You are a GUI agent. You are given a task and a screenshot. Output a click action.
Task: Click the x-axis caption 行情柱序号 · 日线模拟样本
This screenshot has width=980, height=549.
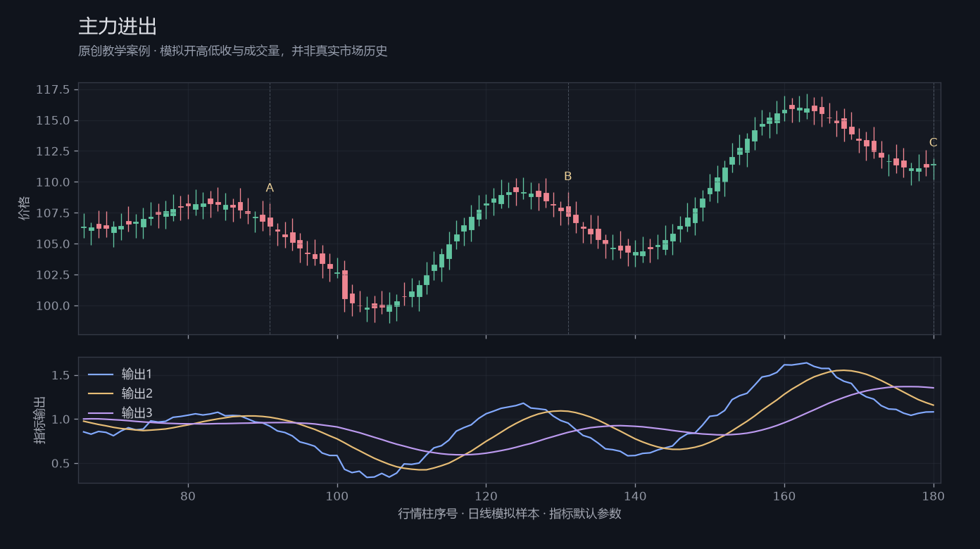[x=509, y=514]
